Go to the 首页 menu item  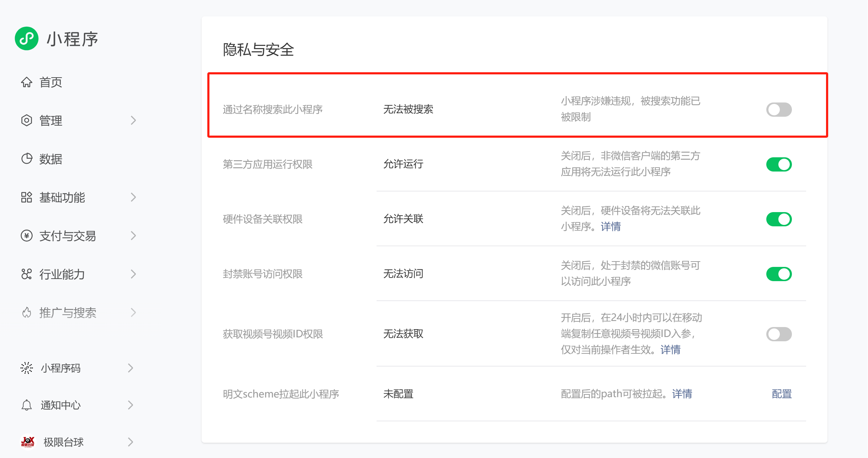50,82
